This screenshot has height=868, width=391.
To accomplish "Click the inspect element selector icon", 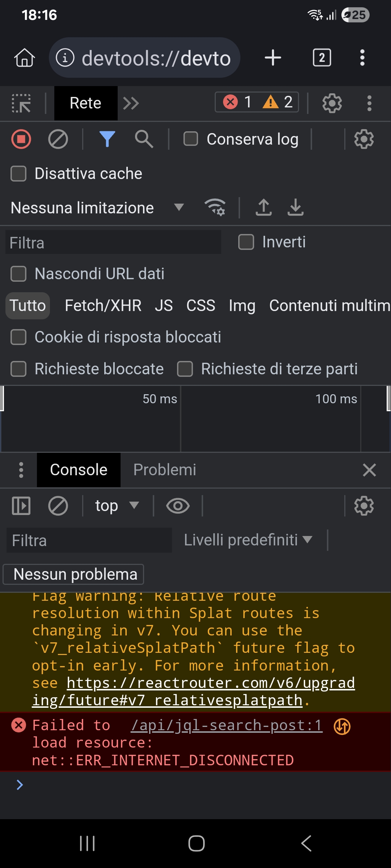I will (21, 103).
